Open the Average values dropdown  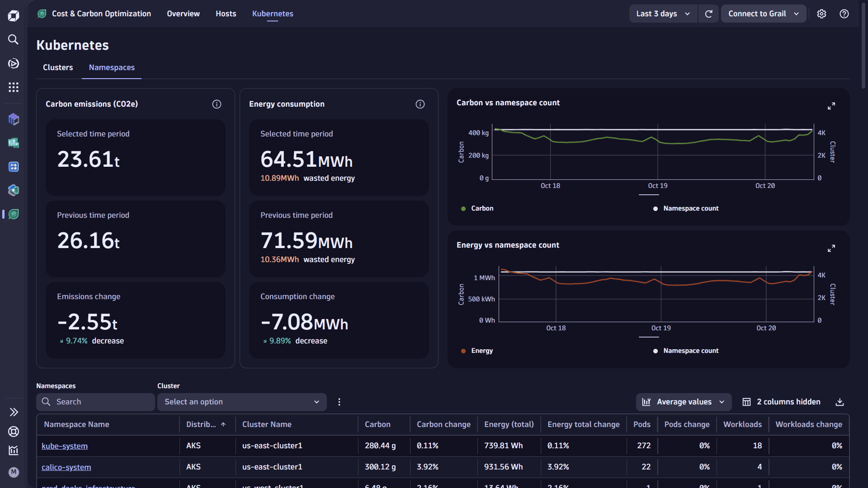coord(684,402)
